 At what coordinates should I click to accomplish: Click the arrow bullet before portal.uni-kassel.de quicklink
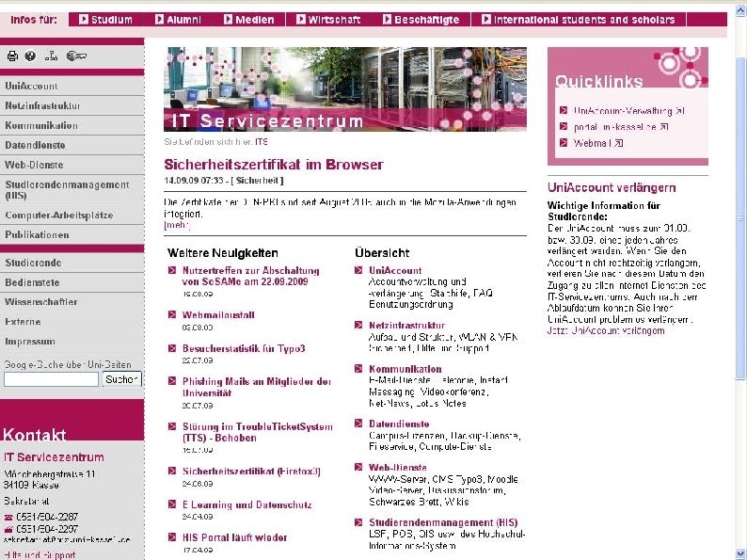point(564,127)
